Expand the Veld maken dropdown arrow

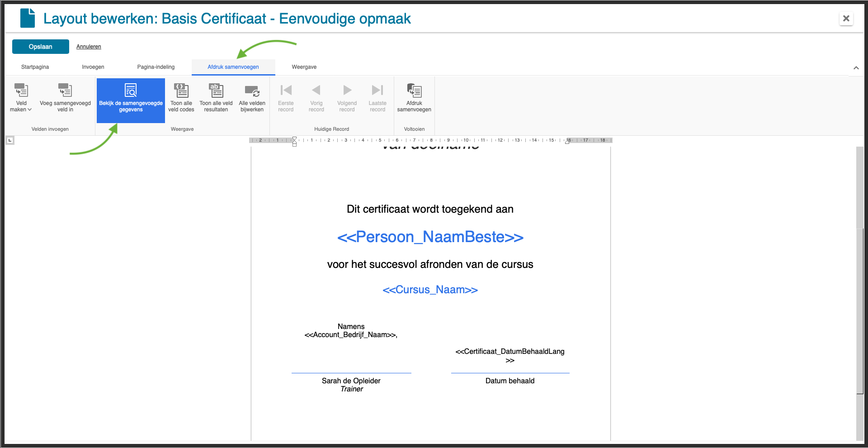(x=30, y=109)
